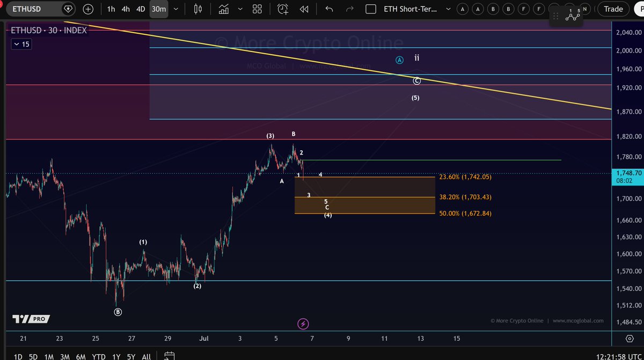
Task: Create an alert with clock-plus icon
Action: (x=283, y=9)
